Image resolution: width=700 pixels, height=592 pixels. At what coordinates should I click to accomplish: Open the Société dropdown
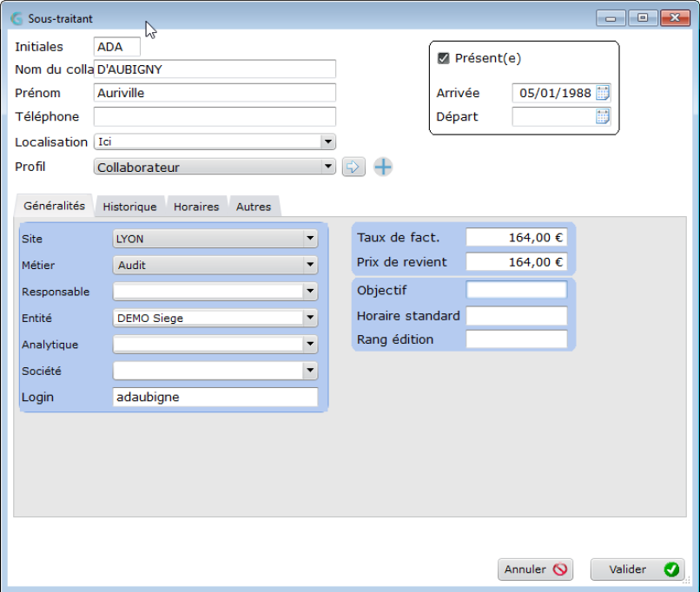tap(310, 371)
